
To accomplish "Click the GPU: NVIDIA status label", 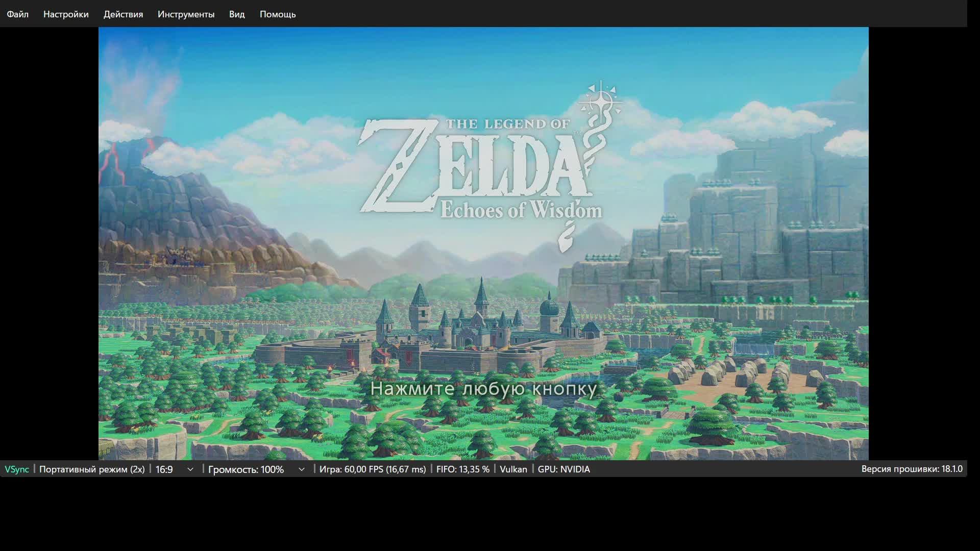I will [x=563, y=469].
